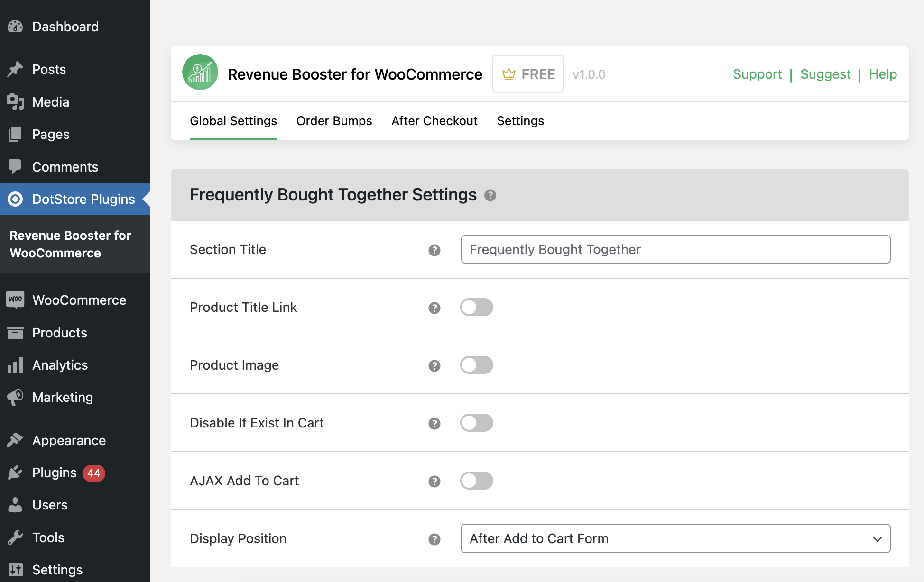The width and height of the screenshot is (924, 582).
Task: Show help tooltip for Section Title
Action: point(434,250)
